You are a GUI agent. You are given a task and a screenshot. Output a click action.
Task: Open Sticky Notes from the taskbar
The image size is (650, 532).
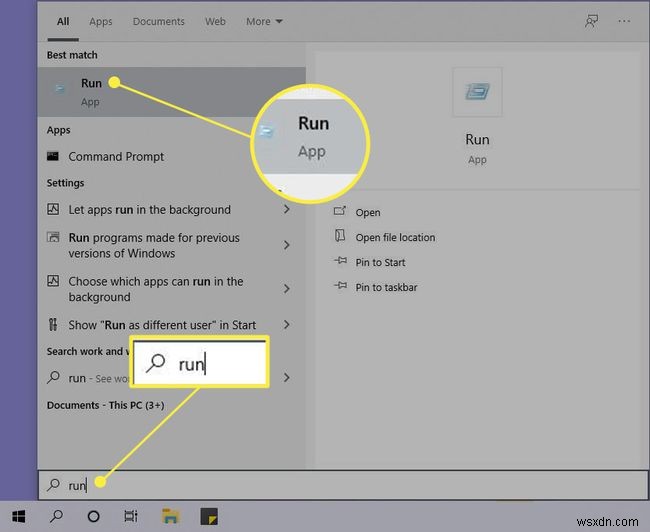[209, 516]
